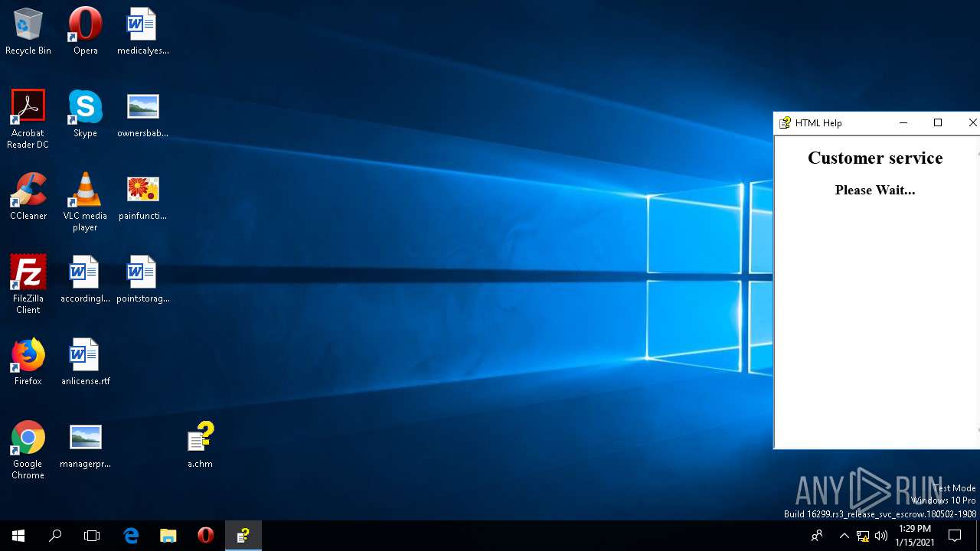Open the Windows Start menu
The width and height of the screenshot is (980, 551).
point(18,536)
